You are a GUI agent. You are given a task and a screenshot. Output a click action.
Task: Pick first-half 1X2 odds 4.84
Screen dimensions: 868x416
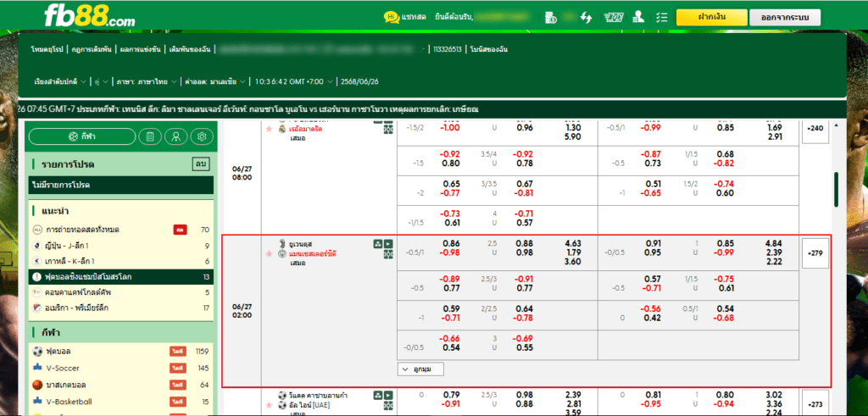(x=773, y=243)
